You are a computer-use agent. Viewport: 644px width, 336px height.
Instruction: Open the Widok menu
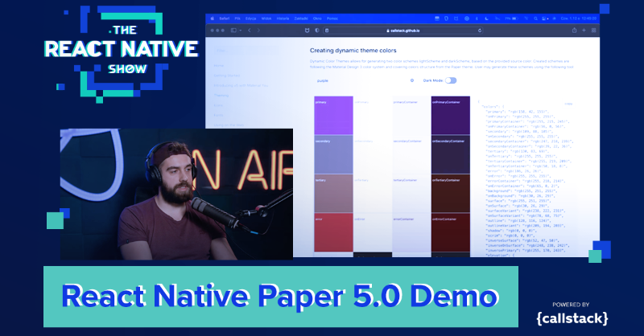[x=266, y=18]
